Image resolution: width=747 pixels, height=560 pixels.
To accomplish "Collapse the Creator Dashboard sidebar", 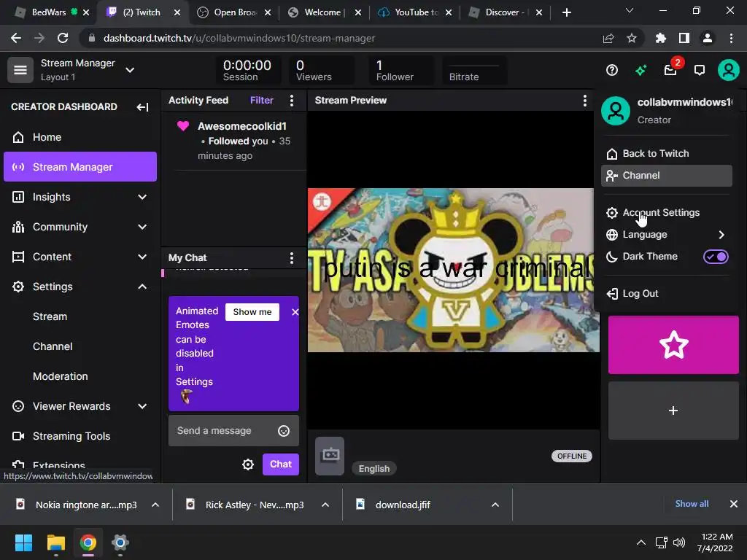I will (142, 106).
